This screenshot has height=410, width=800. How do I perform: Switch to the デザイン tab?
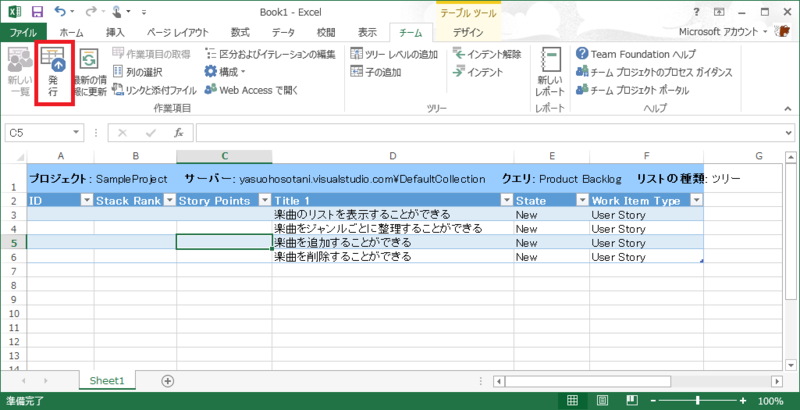pyautogui.click(x=468, y=33)
